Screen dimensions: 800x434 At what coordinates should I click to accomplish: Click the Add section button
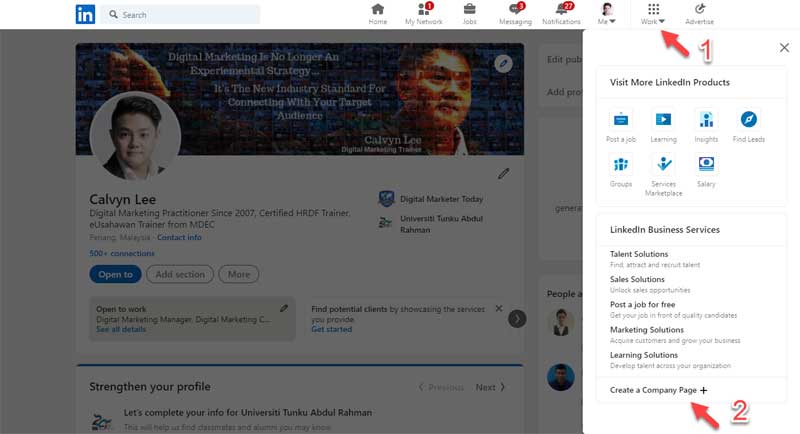(180, 274)
